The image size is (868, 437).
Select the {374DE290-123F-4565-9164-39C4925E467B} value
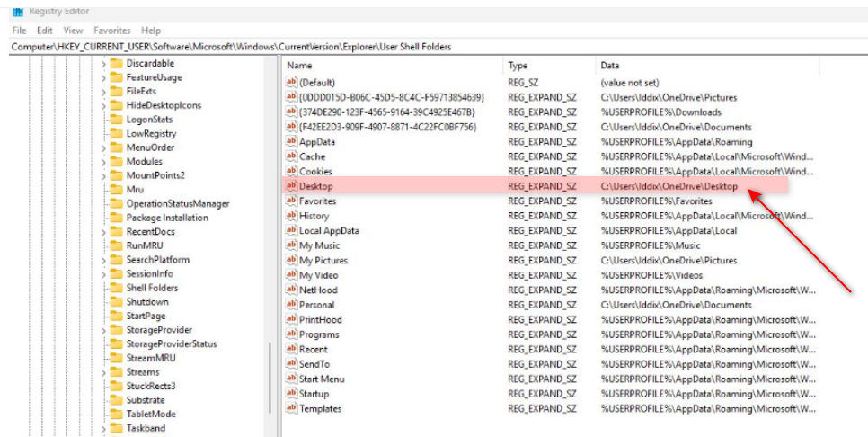click(387, 112)
